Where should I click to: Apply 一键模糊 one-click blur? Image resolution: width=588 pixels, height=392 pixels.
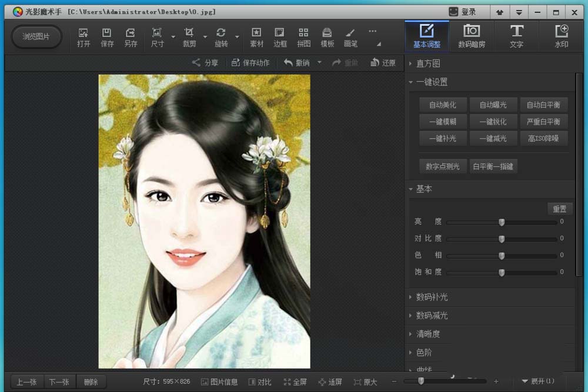pyautogui.click(x=443, y=122)
